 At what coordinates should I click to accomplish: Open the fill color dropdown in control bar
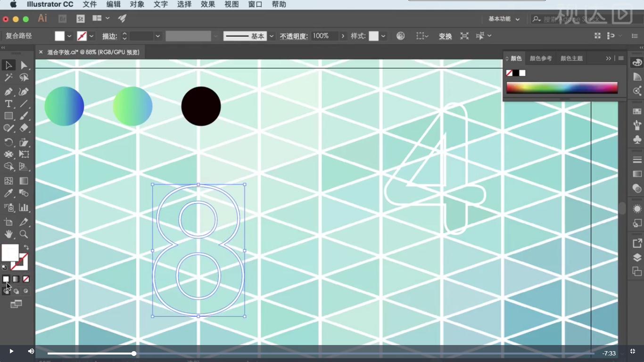[x=69, y=36]
